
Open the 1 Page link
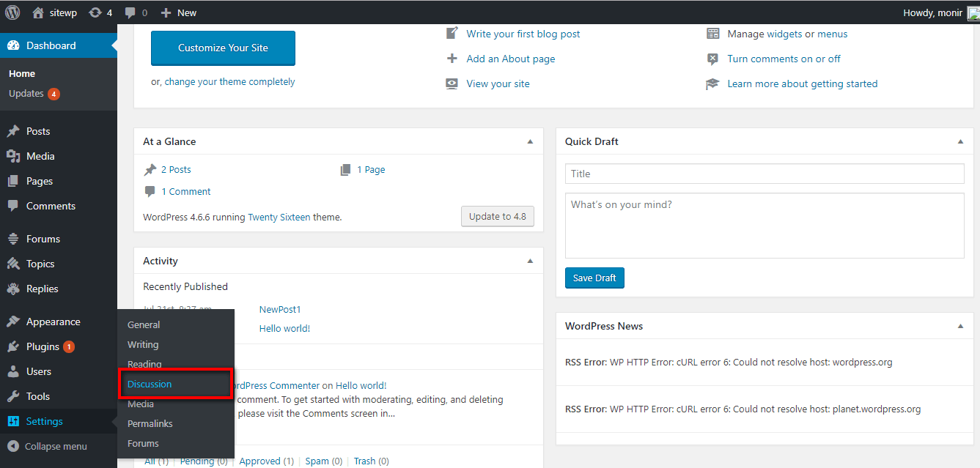(371, 169)
